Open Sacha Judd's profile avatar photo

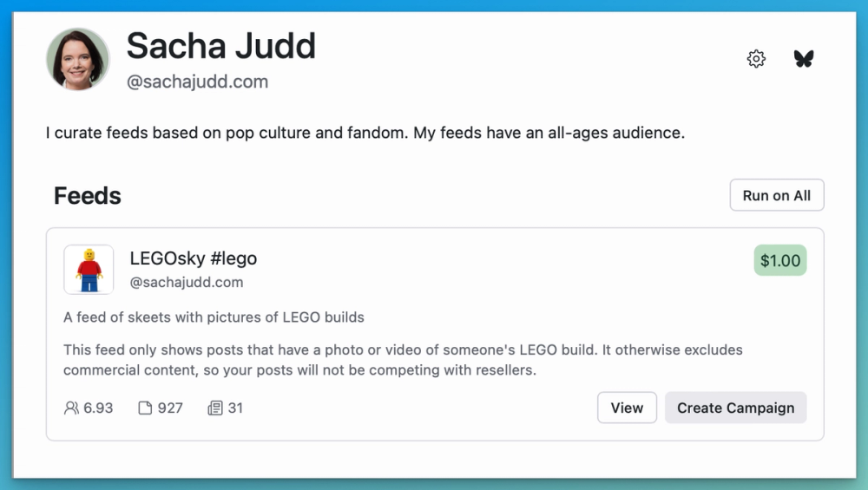click(x=78, y=59)
